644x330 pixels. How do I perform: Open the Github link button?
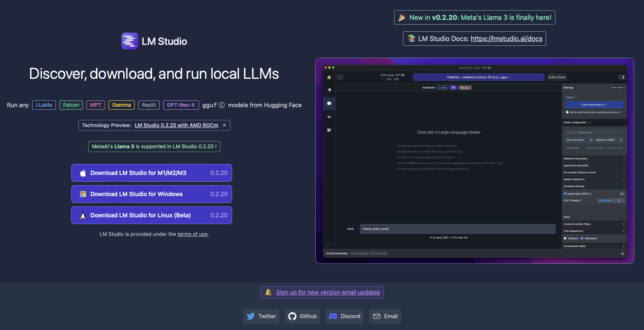tap(303, 316)
